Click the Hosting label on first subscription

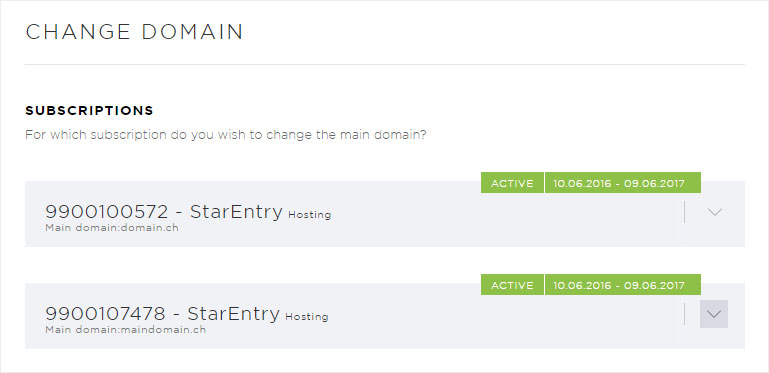pyautogui.click(x=309, y=215)
